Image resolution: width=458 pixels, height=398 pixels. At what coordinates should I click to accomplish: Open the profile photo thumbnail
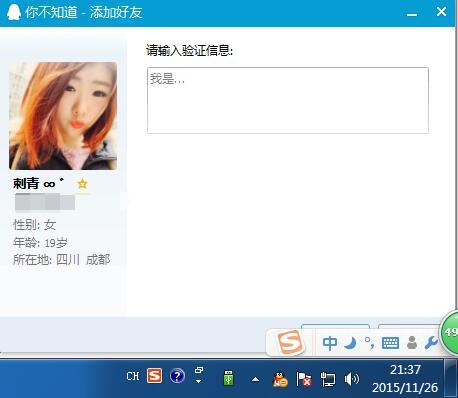63,116
